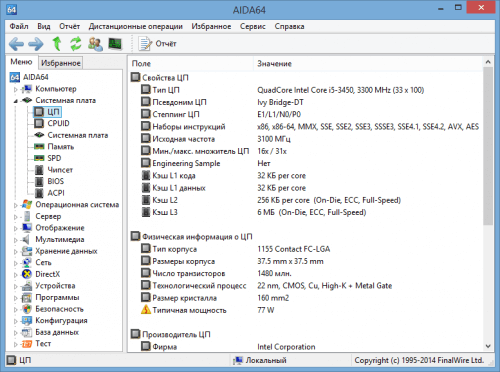Go back with the blue left arrow
The image size is (500, 372).
[16, 44]
